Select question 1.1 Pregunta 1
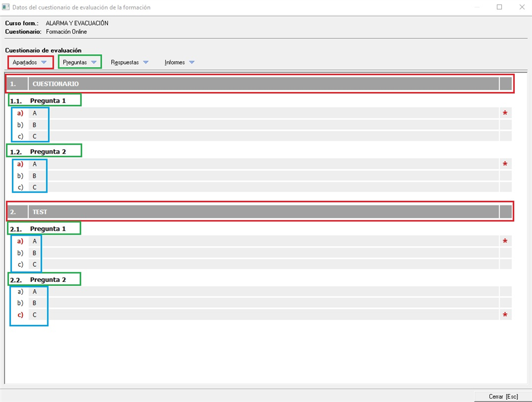The height and width of the screenshot is (402, 532). click(47, 101)
